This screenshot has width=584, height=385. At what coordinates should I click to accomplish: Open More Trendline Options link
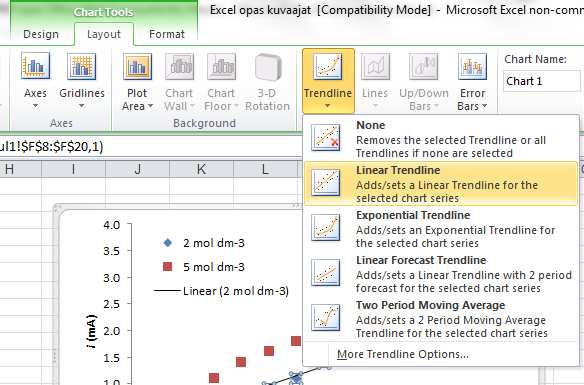(x=403, y=354)
